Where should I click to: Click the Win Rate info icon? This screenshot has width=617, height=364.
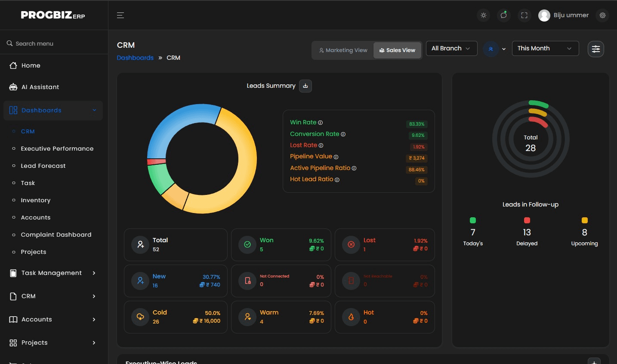pyautogui.click(x=321, y=123)
